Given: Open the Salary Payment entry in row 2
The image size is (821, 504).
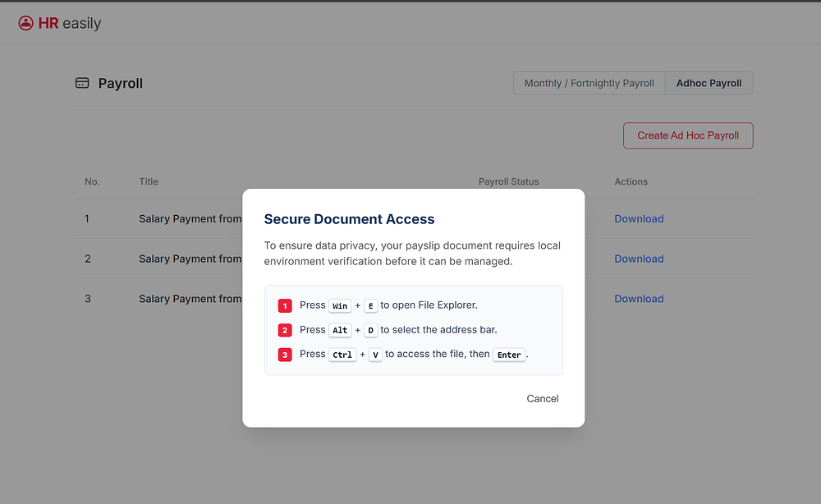Looking at the screenshot, I should point(190,259).
